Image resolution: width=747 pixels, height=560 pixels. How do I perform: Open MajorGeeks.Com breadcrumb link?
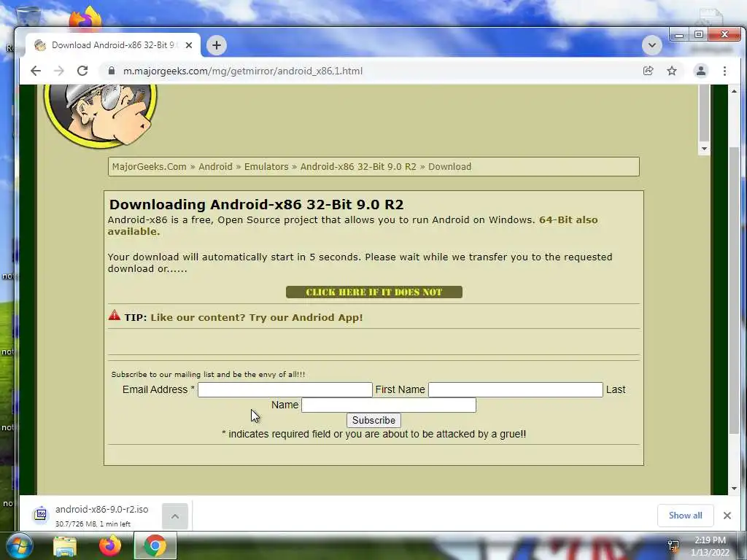click(149, 167)
